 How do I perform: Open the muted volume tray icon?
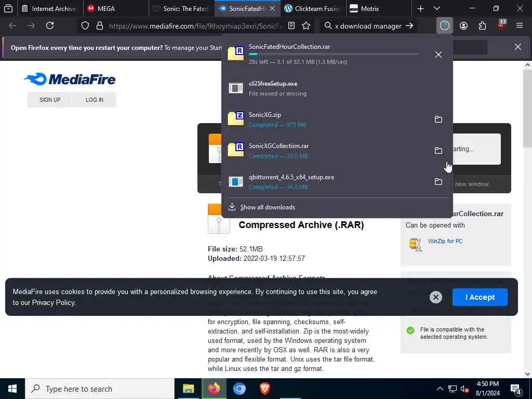coord(464,389)
